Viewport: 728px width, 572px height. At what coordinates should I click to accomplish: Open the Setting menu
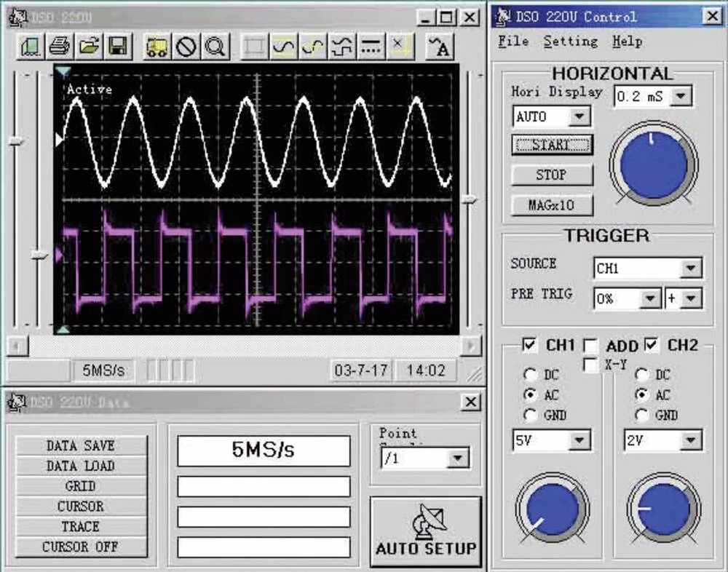[570, 41]
